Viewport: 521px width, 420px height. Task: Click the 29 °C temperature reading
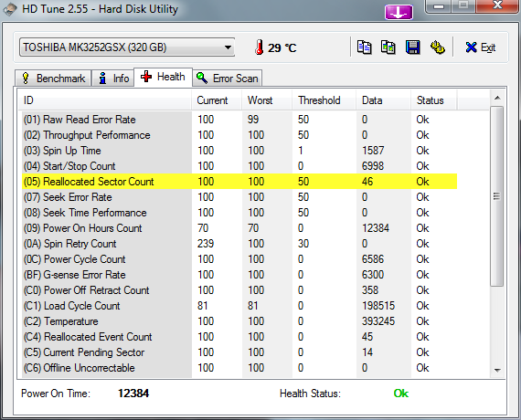(x=282, y=48)
